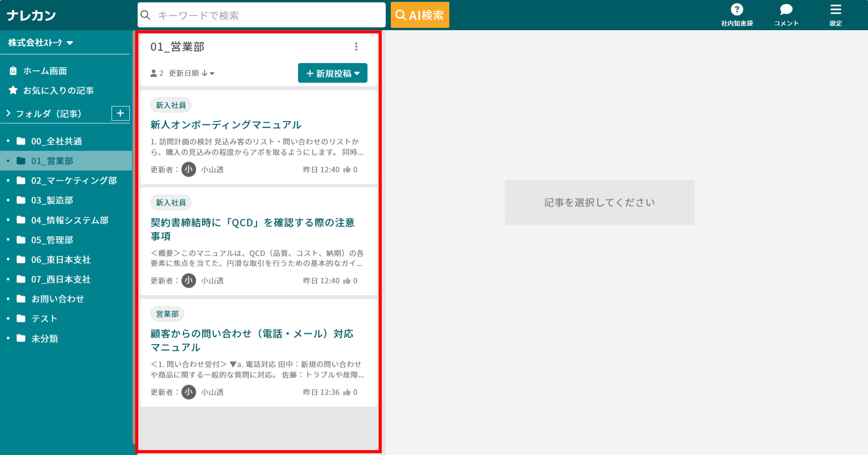Click the 新入社員 tag on the onboarding article

click(170, 105)
